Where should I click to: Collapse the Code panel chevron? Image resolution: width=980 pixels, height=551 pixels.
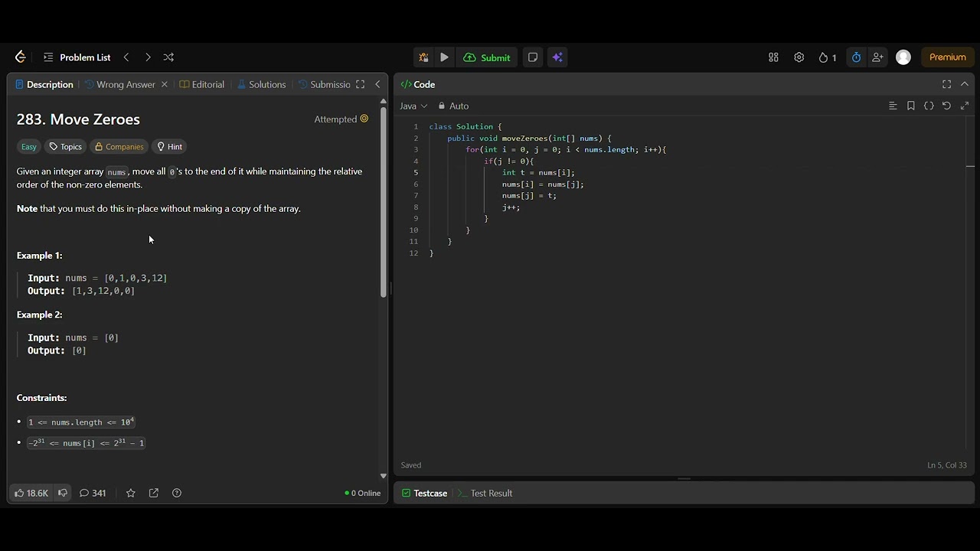pyautogui.click(x=965, y=84)
